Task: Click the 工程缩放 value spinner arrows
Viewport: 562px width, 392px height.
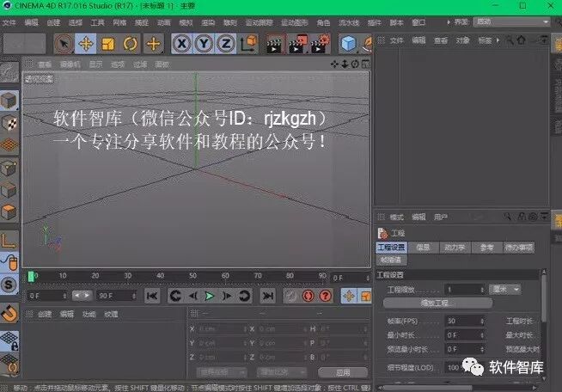Action: point(482,289)
